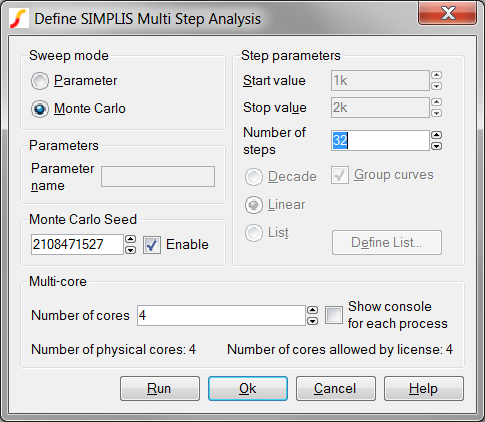The image size is (485, 422).
Task: Increase Monte Carlo Seed with up arrow
Action: point(130,239)
